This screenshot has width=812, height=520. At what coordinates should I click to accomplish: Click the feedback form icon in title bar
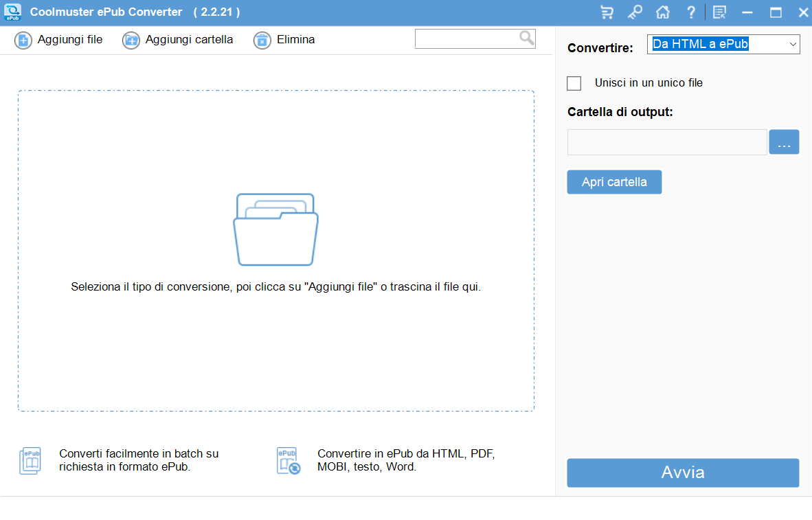(719, 12)
